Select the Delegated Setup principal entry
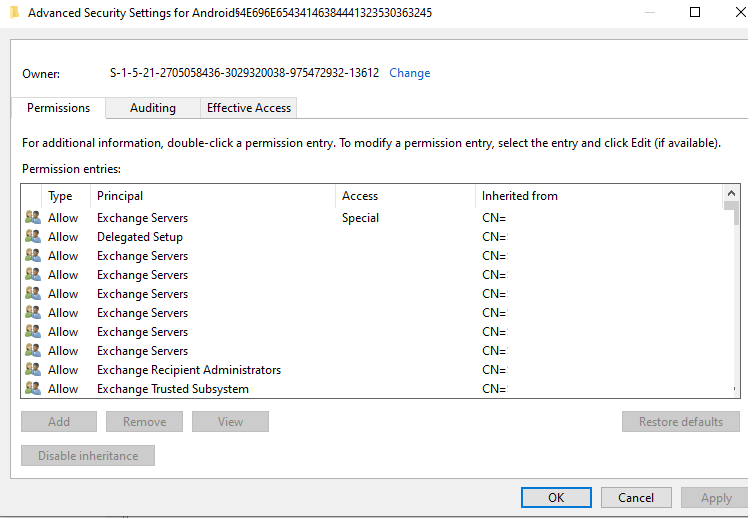Image resolution: width=748 pixels, height=518 pixels. pyautogui.click(x=140, y=237)
